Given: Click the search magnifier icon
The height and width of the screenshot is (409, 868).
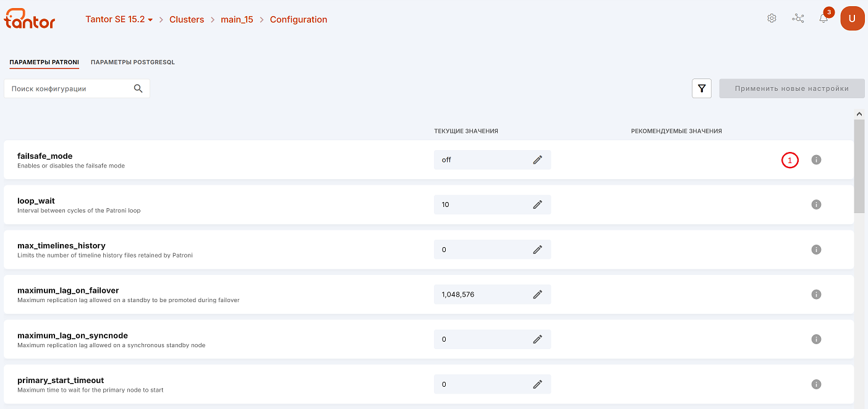Looking at the screenshot, I should [138, 88].
